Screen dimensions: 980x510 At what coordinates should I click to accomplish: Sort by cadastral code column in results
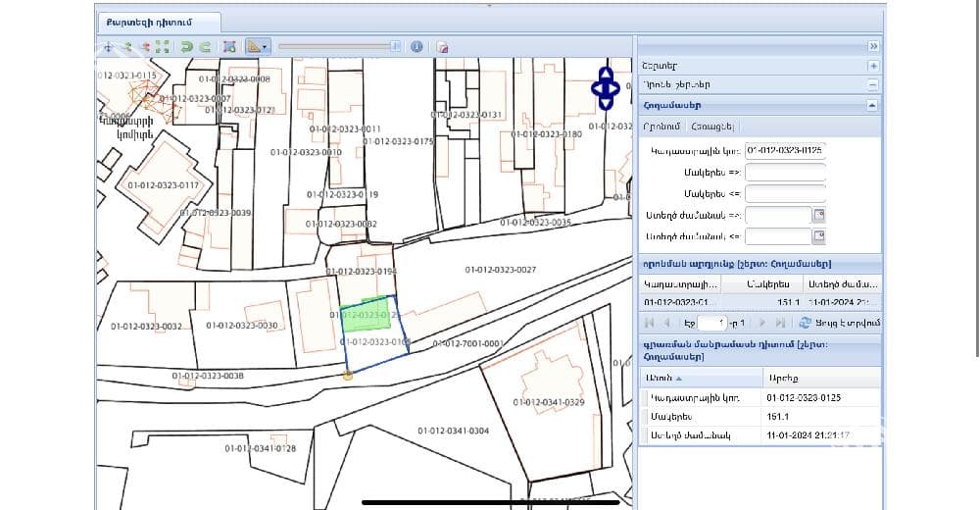click(x=679, y=284)
